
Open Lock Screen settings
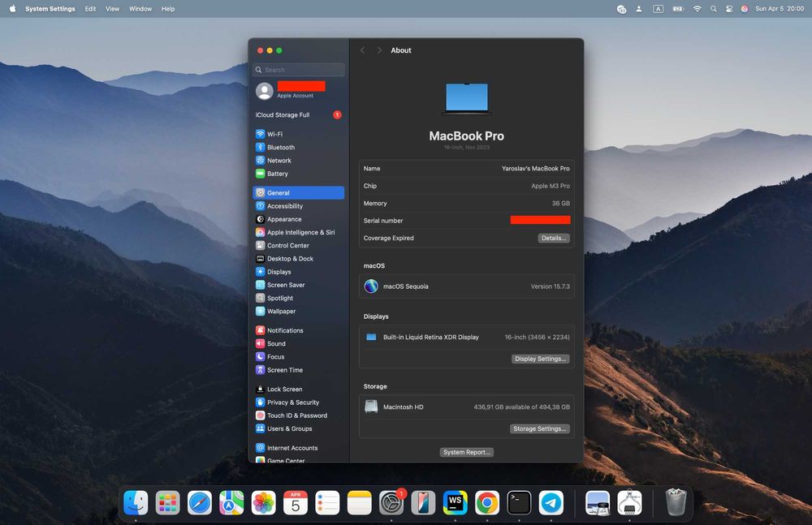click(298, 389)
